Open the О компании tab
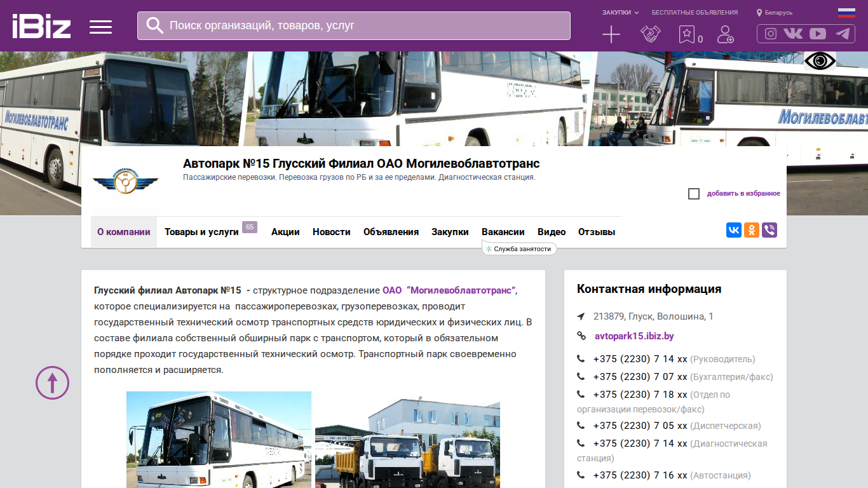This screenshot has width=868, height=488. pyautogui.click(x=124, y=232)
